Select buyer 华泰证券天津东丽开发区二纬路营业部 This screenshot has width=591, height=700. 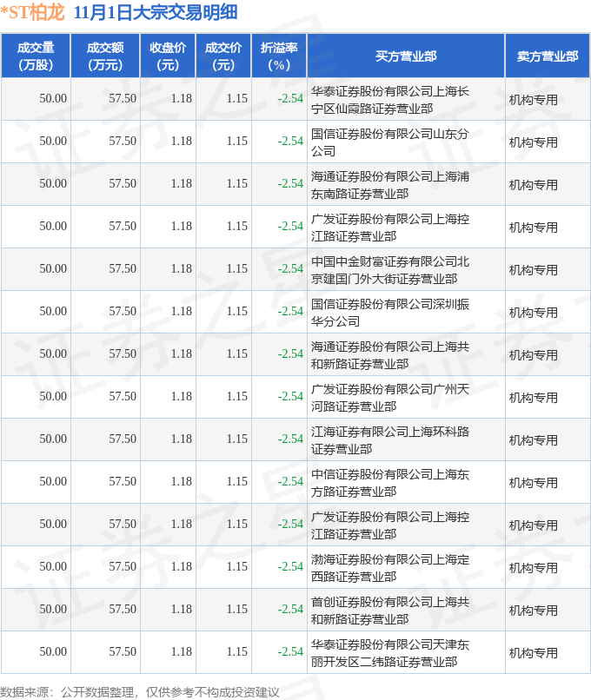coord(390,653)
